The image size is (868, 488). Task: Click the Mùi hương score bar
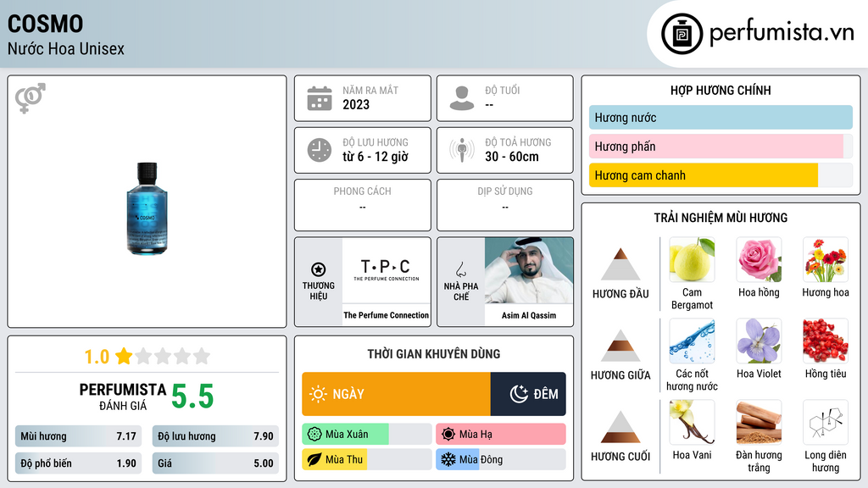click(78, 436)
